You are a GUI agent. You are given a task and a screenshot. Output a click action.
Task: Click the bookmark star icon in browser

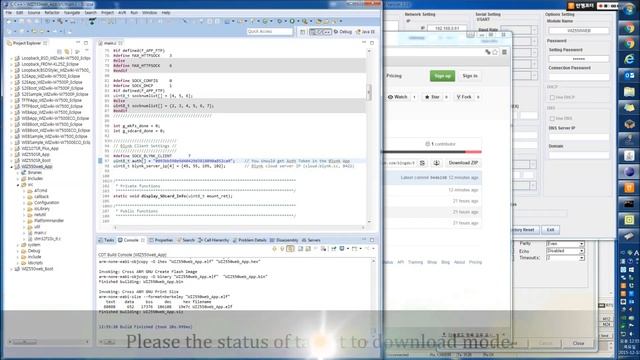coord(495,52)
